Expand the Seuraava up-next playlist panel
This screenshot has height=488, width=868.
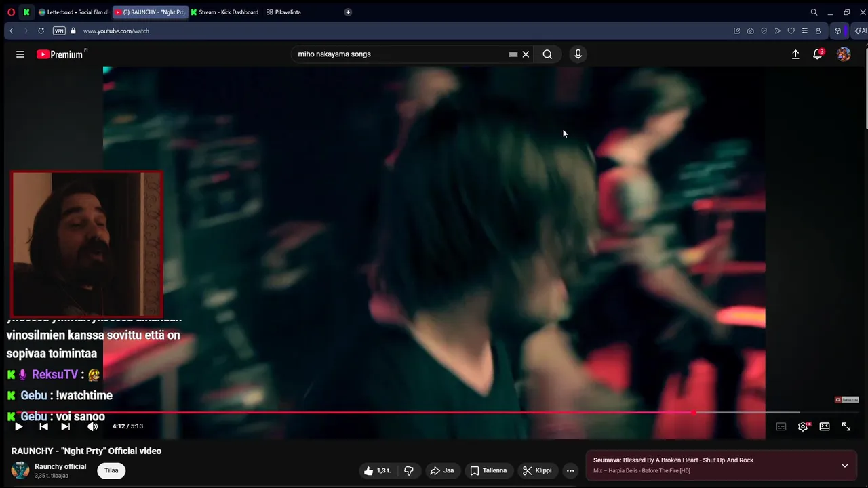pos(844,466)
